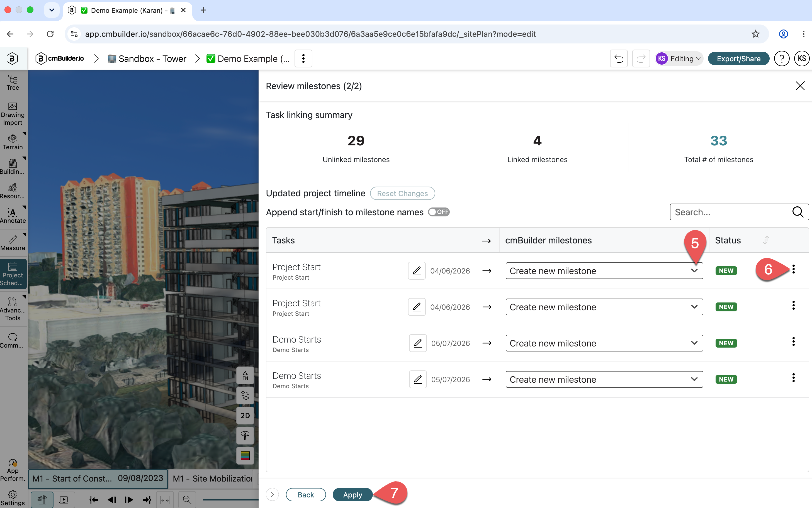Select the Annotate tool
The width and height of the screenshot is (812, 508).
(x=13, y=216)
